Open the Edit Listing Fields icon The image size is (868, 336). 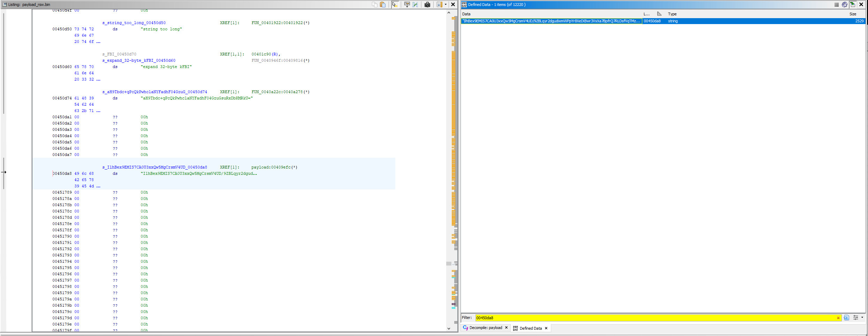[407, 5]
